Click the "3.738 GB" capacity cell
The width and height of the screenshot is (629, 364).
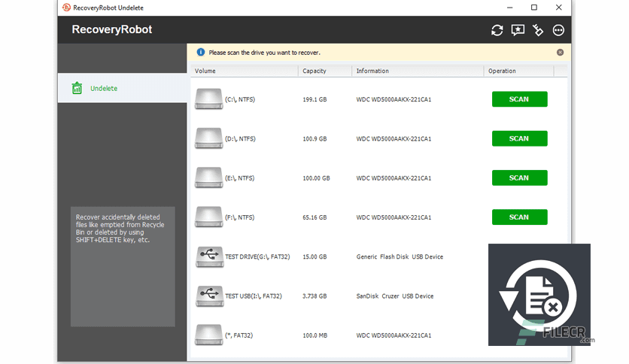coord(315,296)
